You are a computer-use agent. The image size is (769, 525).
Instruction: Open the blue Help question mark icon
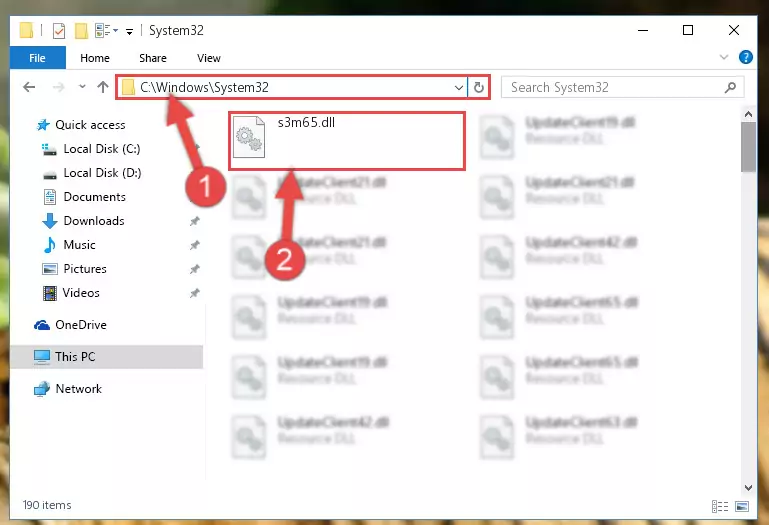pyautogui.click(x=745, y=57)
